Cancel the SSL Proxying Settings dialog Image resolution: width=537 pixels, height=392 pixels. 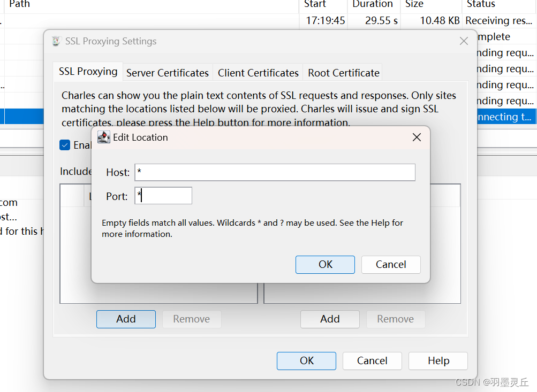pyautogui.click(x=372, y=360)
